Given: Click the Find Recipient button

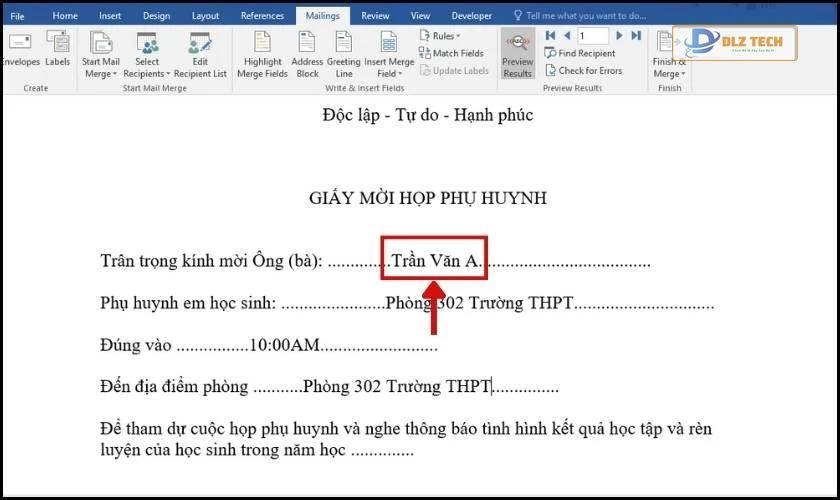Looking at the screenshot, I should coord(580,53).
